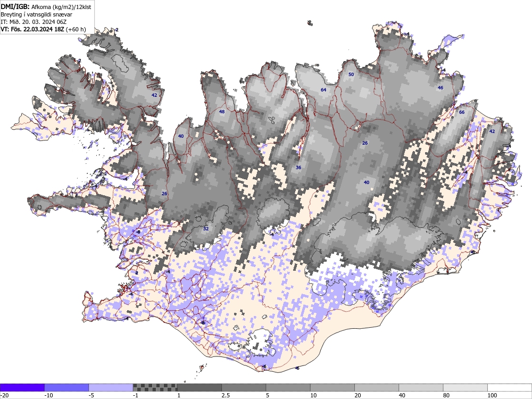Click the '-10' legend scale label
The height and width of the screenshot is (399, 532).
click(48, 395)
